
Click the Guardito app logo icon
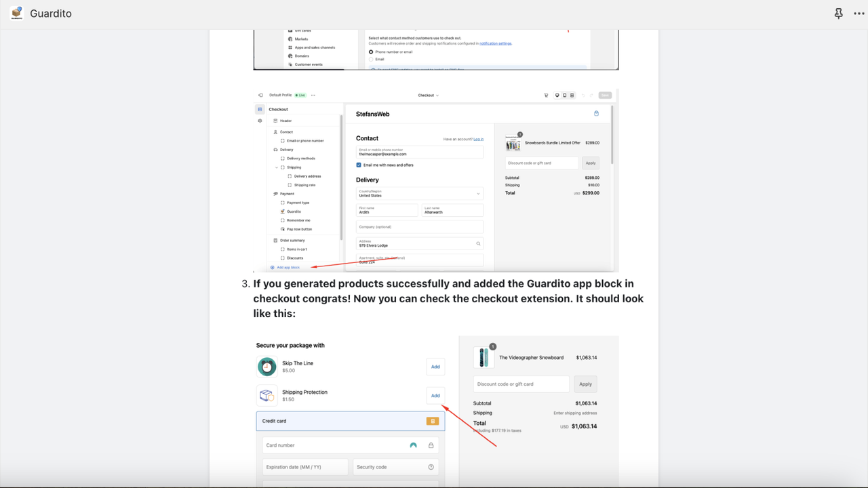click(x=16, y=14)
